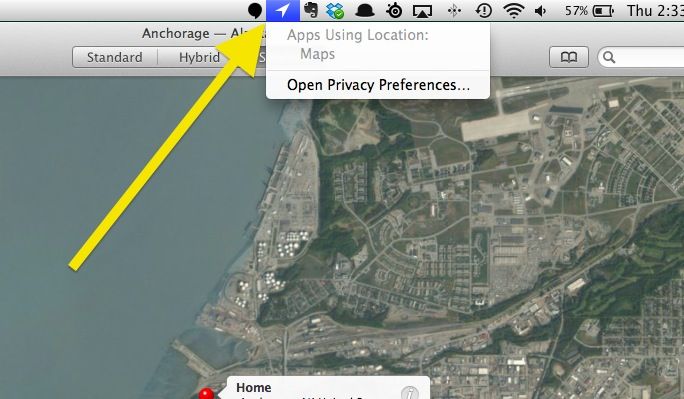Click the magnifying glass in search field
The width and height of the screenshot is (684, 399).
[609, 57]
